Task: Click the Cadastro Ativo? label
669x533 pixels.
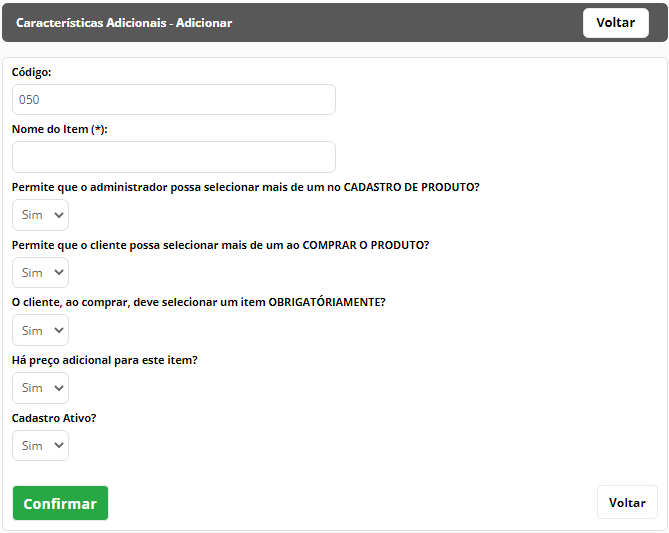Action: (54, 418)
